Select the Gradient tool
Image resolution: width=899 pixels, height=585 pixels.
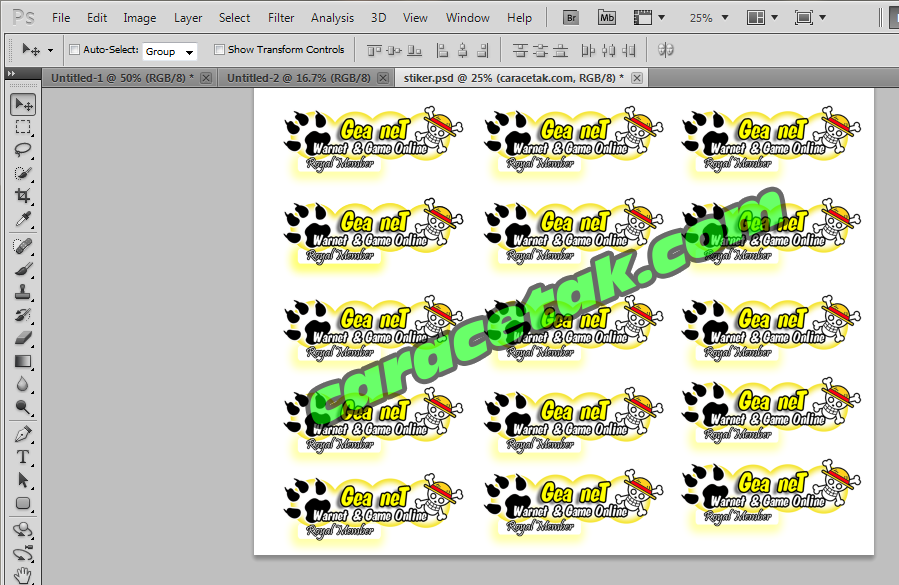tap(23, 361)
